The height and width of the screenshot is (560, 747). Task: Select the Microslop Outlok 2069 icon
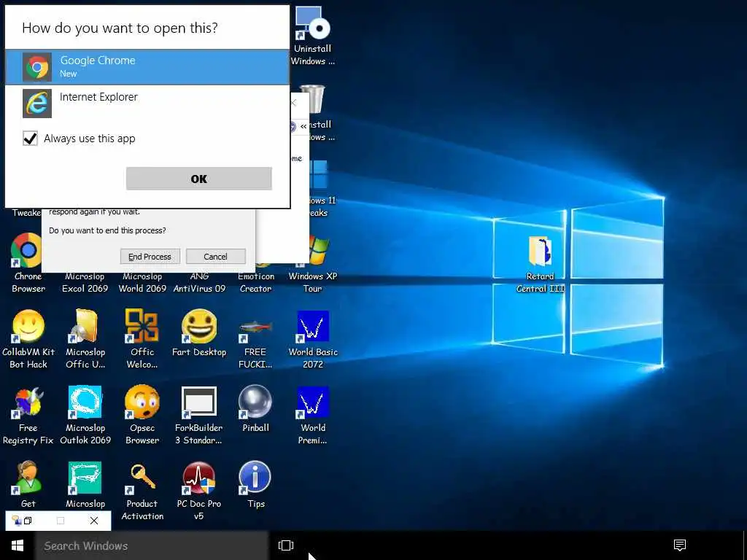click(x=85, y=415)
